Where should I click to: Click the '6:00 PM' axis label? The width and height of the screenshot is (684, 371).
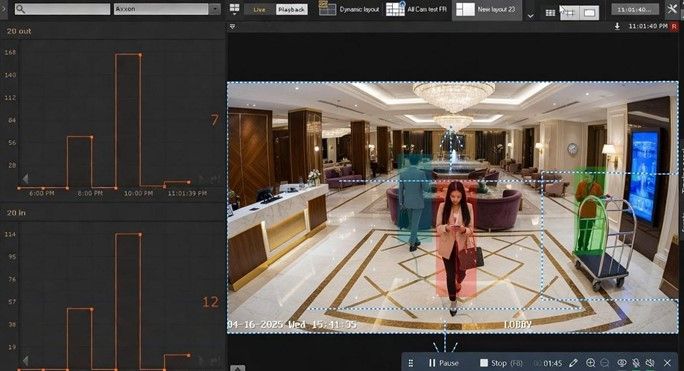(x=42, y=193)
